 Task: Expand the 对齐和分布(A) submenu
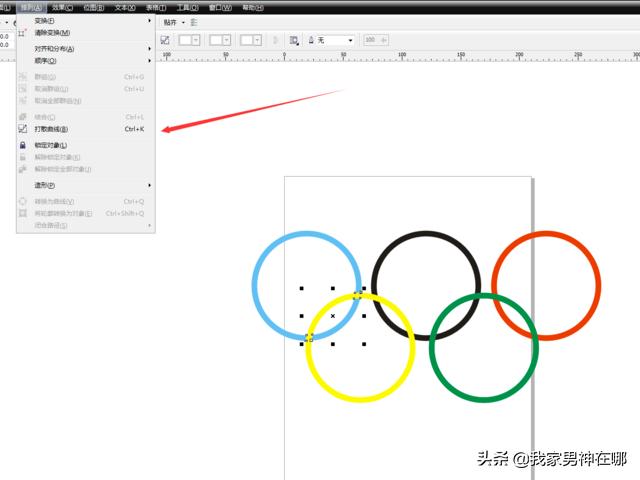pyautogui.click(x=86, y=49)
